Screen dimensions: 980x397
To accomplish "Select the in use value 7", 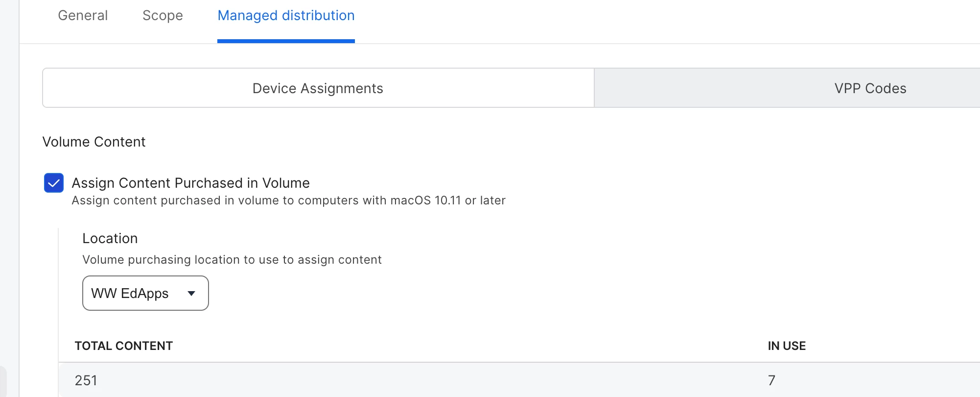I will (771, 380).
